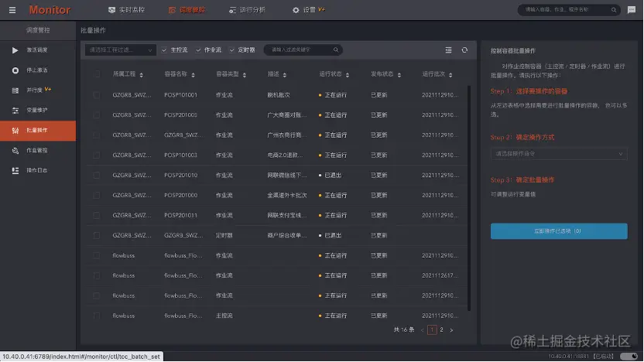This screenshot has height=362, width=644.
Task: Click the play icon for 激活调度
Action: click(15, 50)
